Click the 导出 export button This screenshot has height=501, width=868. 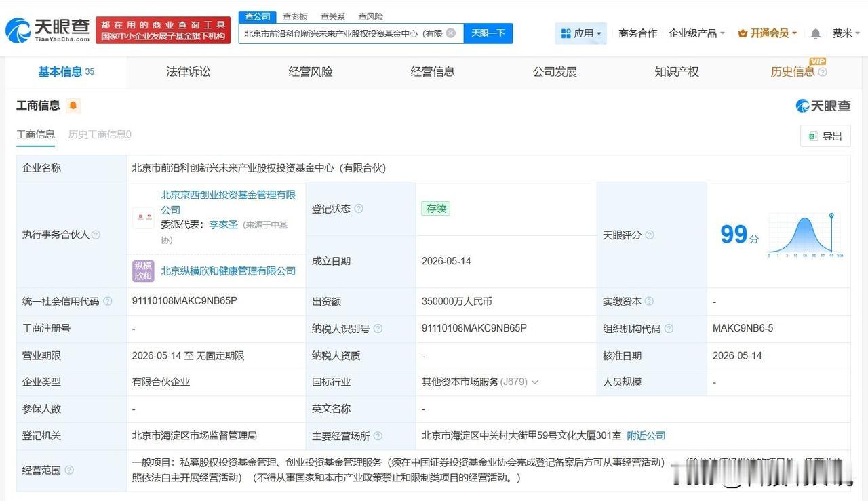click(x=825, y=136)
